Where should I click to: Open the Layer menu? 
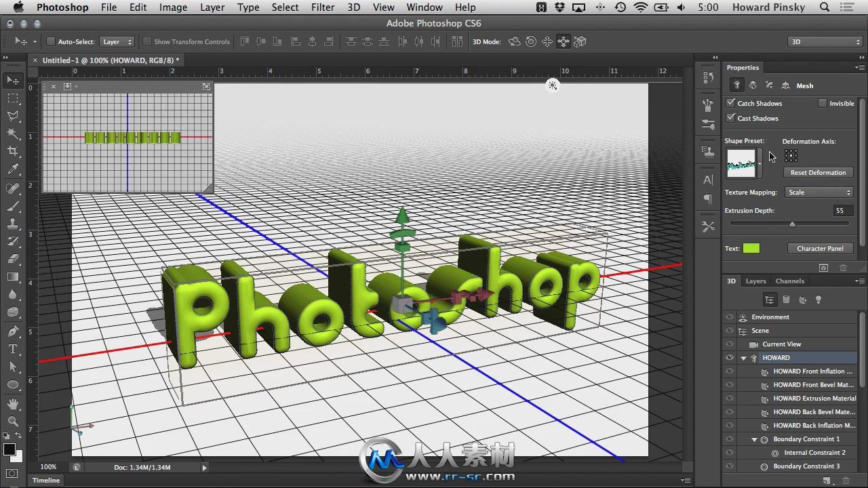coord(212,7)
